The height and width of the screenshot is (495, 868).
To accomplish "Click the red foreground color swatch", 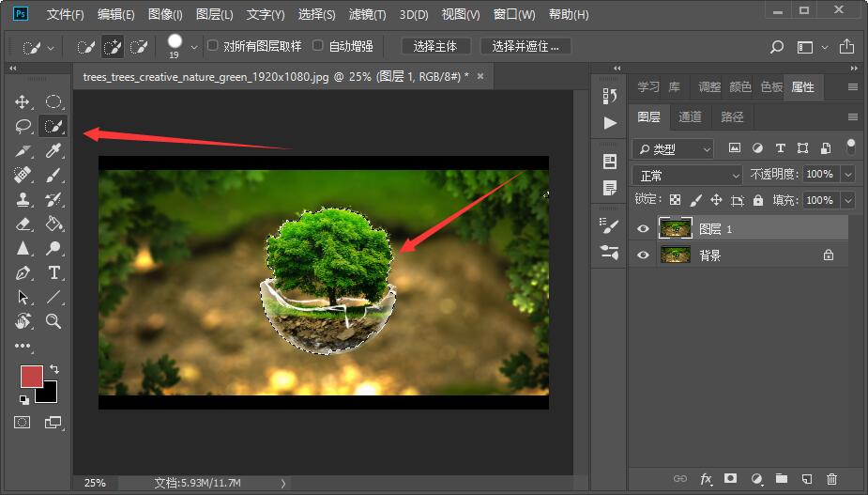I will (32, 377).
